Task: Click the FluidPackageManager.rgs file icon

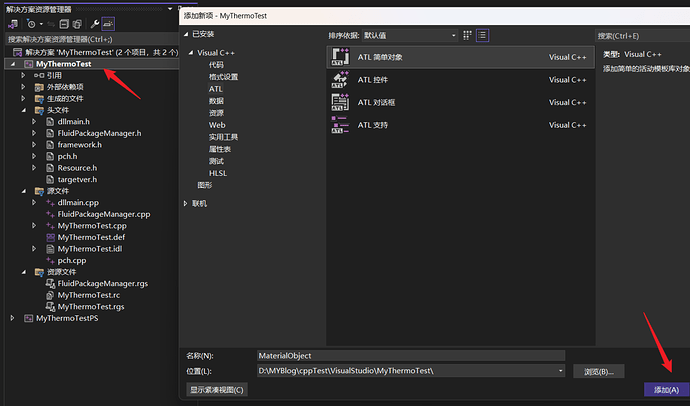Action: [50, 284]
